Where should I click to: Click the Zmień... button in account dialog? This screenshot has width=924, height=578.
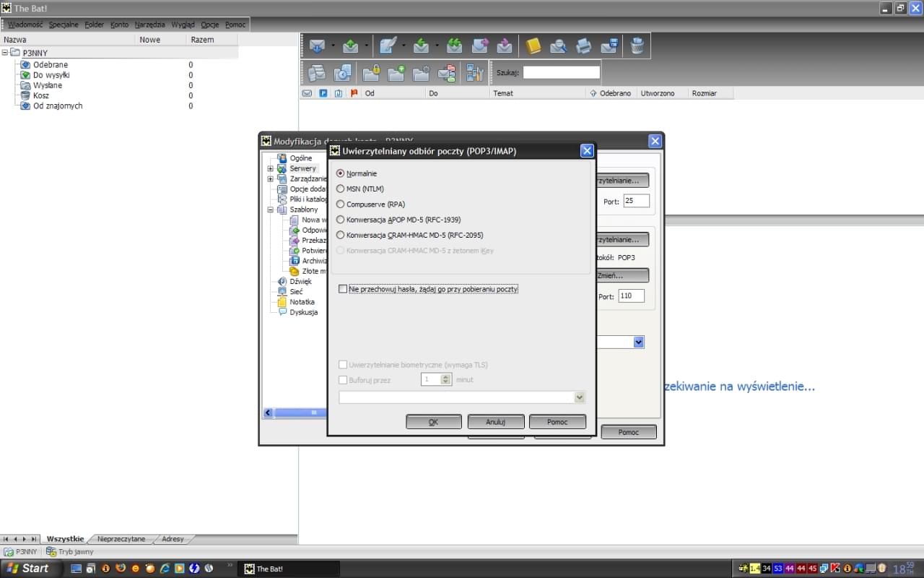pos(622,275)
